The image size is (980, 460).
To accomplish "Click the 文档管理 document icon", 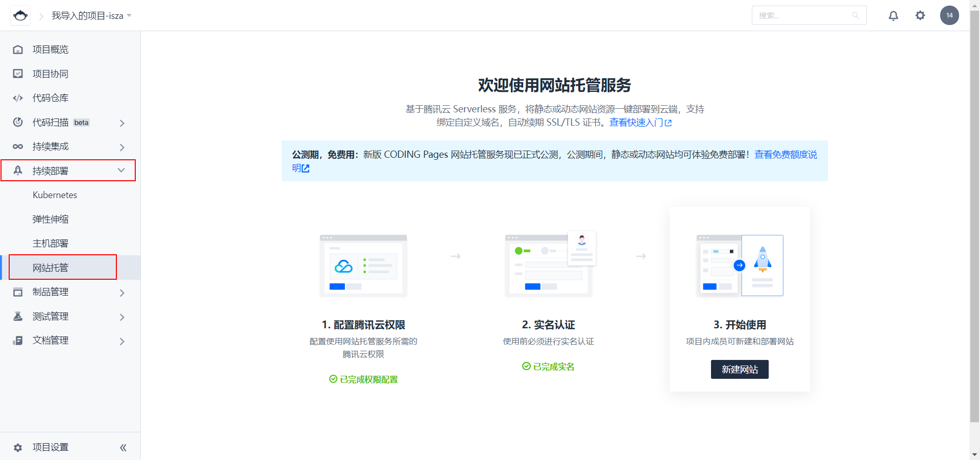I will click(x=18, y=341).
